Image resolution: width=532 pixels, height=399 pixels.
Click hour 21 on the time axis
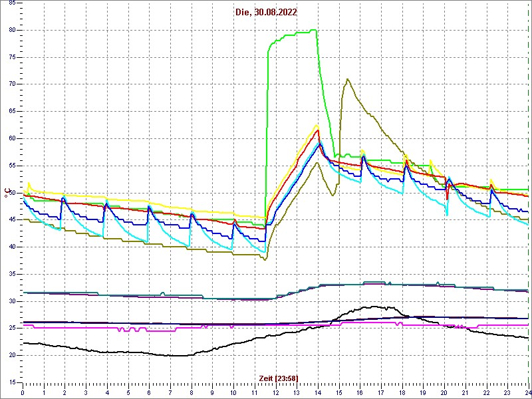pos(465,393)
